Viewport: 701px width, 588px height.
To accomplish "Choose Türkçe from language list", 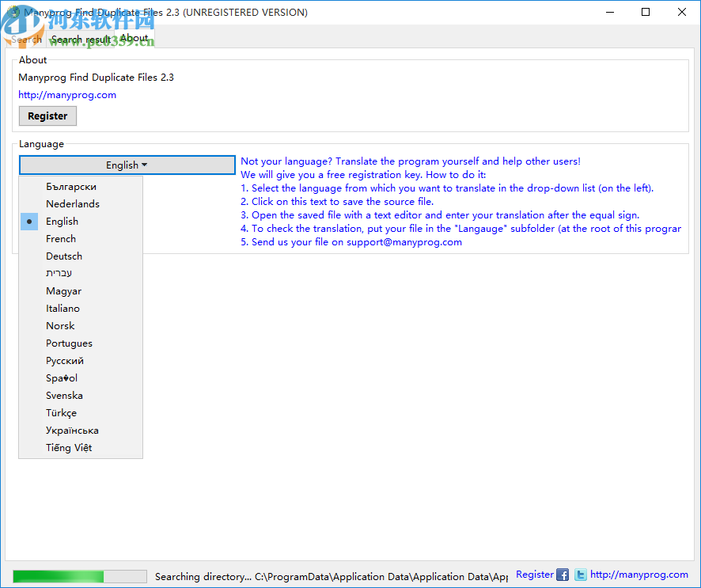I will click(81, 413).
